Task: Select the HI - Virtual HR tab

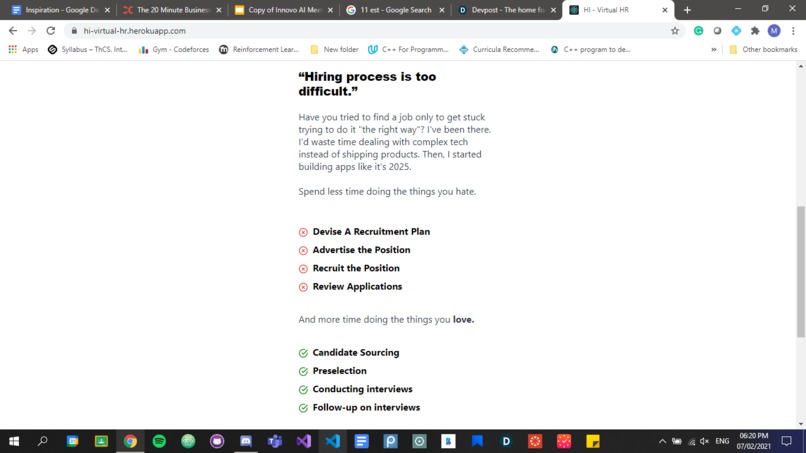Action: click(x=618, y=10)
